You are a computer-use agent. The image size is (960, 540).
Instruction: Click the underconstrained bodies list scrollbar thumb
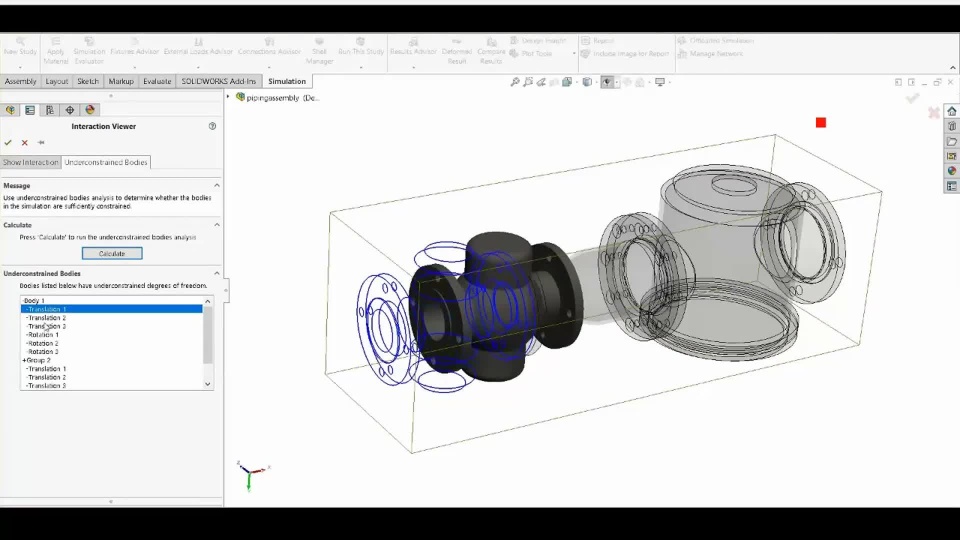coord(208,334)
